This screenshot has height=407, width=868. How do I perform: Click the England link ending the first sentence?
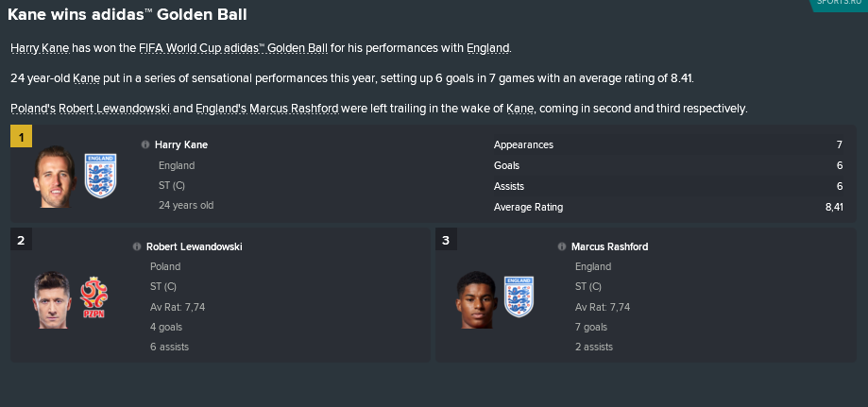tap(487, 48)
